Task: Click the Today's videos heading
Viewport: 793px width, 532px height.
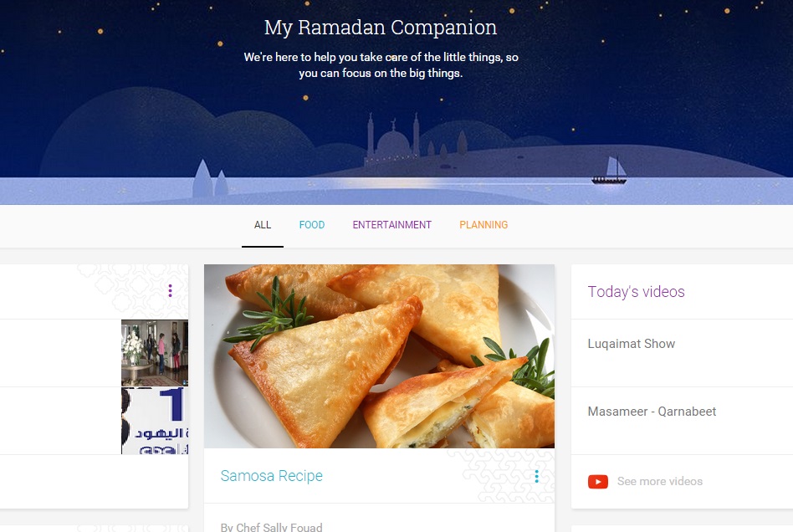Action: [x=636, y=292]
